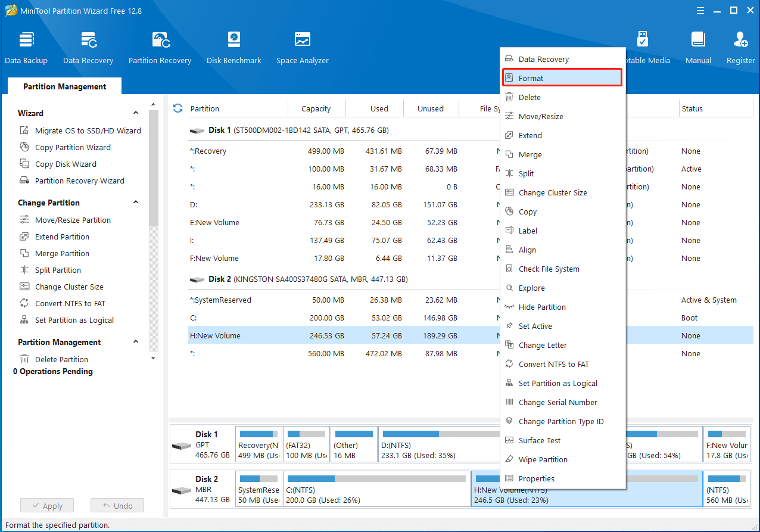760x532 pixels.
Task: Select the Disk 2 drive icon in the disk map
Action: [181, 490]
